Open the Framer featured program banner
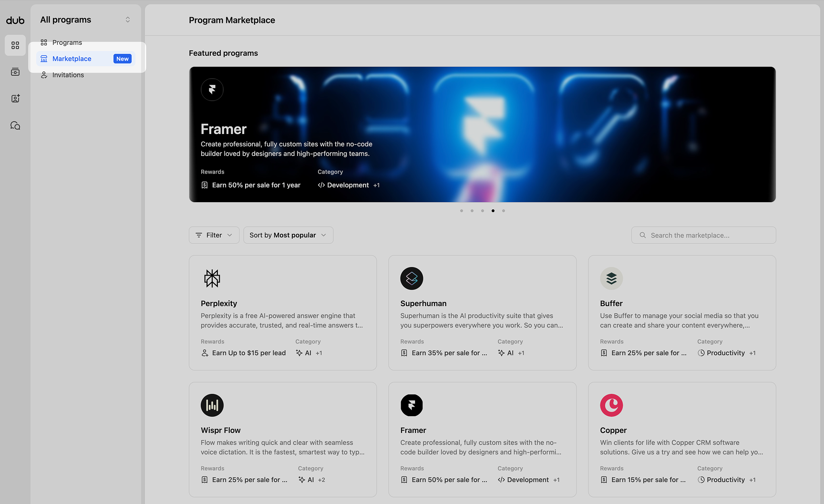 pyautogui.click(x=482, y=134)
